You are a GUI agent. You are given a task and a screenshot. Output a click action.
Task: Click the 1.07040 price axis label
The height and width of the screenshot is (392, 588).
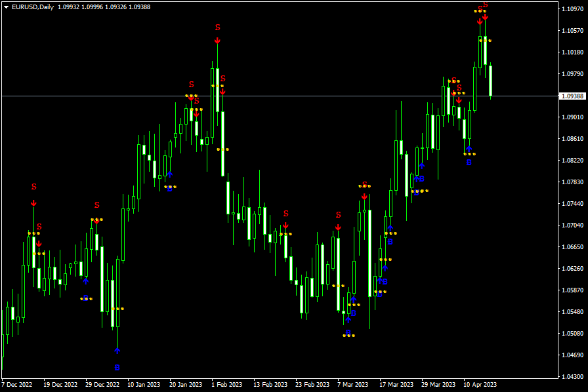pos(573,225)
